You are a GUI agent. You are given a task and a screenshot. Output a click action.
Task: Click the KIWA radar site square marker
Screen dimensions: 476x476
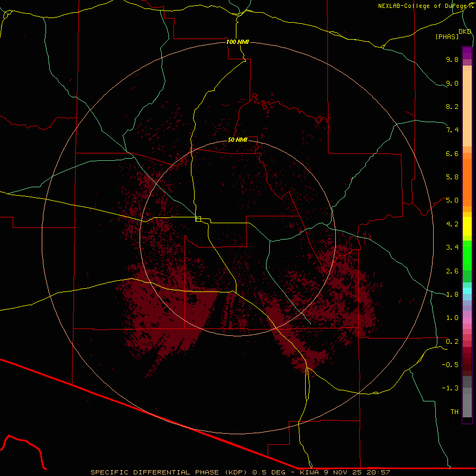click(198, 219)
